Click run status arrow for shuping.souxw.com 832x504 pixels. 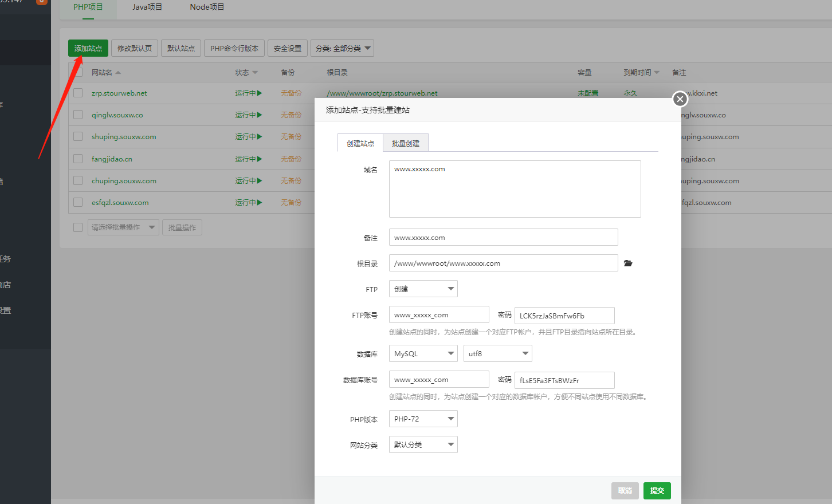click(x=260, y=137)
